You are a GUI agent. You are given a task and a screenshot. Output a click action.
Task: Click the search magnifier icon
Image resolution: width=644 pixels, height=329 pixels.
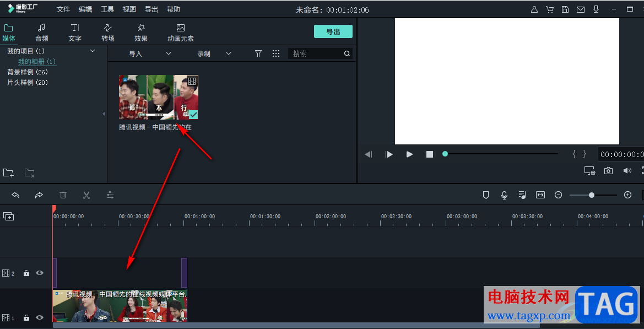[x=347, y=53]
